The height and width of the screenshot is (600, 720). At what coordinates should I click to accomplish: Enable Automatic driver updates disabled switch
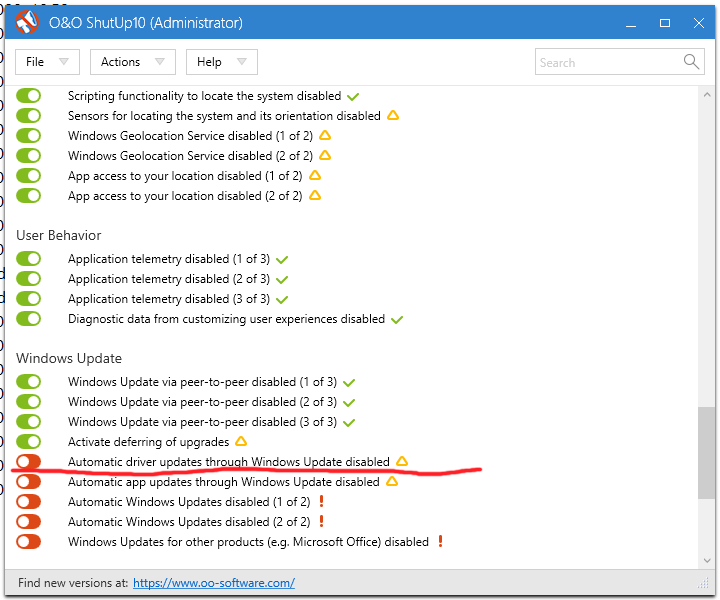[x=28, y=461]
